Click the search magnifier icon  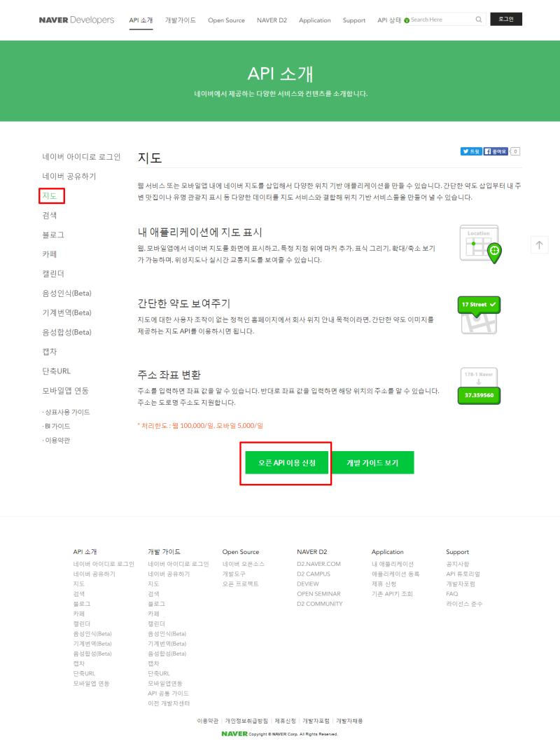click(x=478, y=20)
